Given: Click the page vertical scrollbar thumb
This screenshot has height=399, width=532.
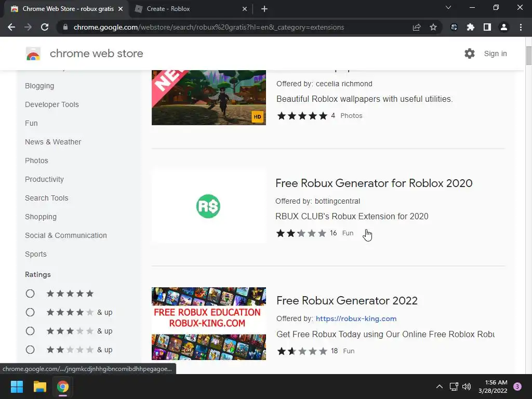Looking at the screenshot, I should pos(528,55).
